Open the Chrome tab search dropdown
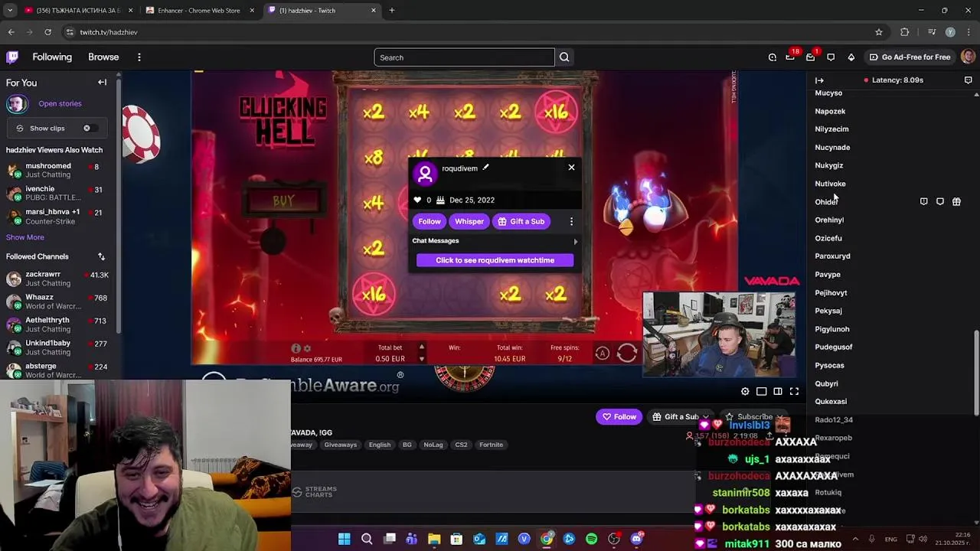 pyautogui.click(x=10, y=10)
